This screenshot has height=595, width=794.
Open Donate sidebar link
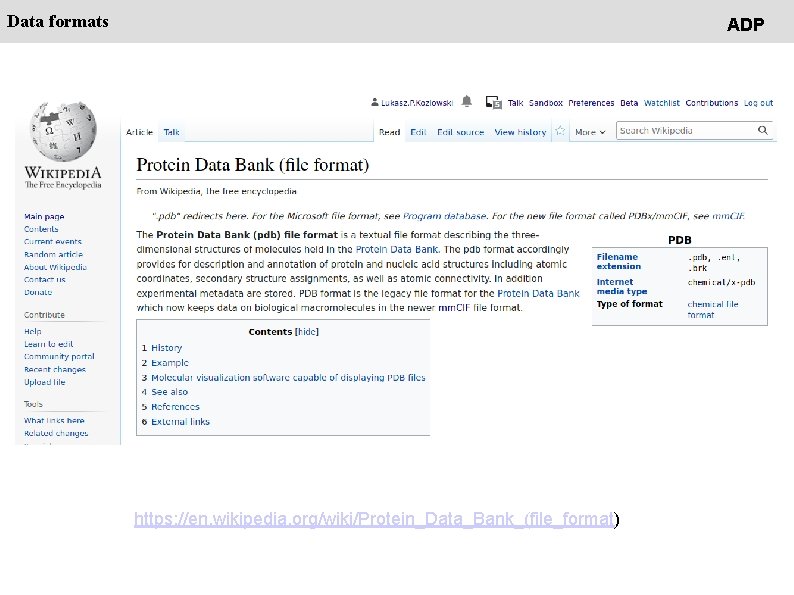(x=38, y=292)
